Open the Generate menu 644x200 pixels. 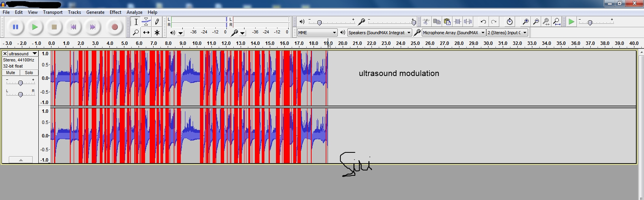pos(95,12)
